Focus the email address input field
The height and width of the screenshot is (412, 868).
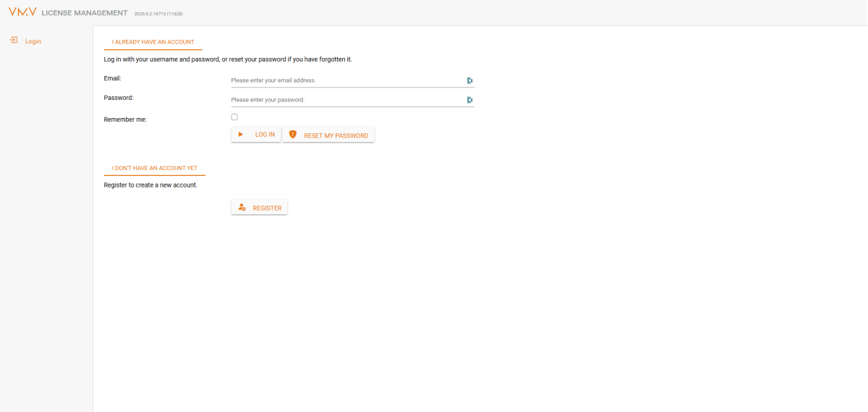click(x=347, y=80)
